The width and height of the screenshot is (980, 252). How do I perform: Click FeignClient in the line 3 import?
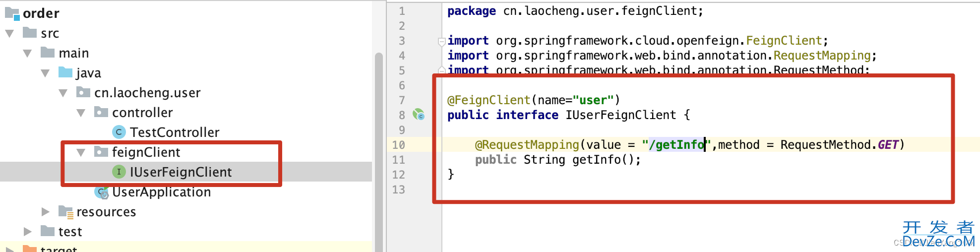click(x=784, y=41)
